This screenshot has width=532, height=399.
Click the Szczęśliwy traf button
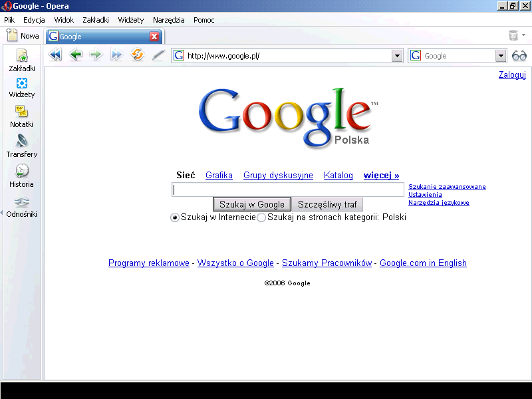click(327, 204)
